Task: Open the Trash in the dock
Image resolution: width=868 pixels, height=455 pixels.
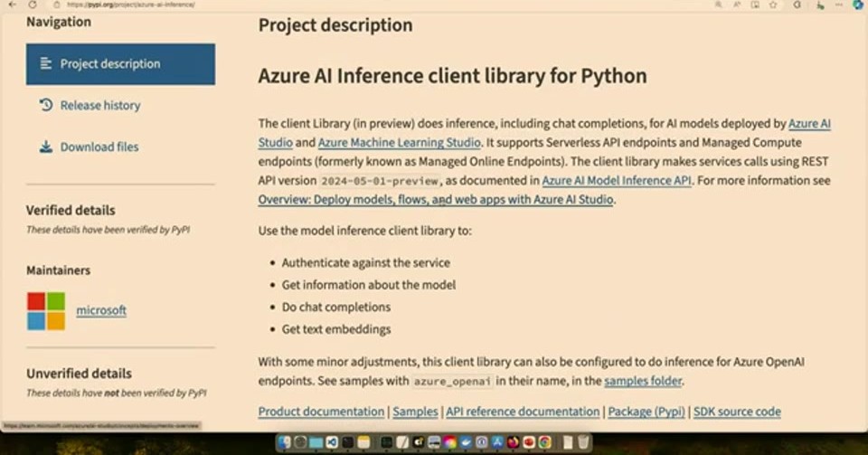Action: (583, 441)
